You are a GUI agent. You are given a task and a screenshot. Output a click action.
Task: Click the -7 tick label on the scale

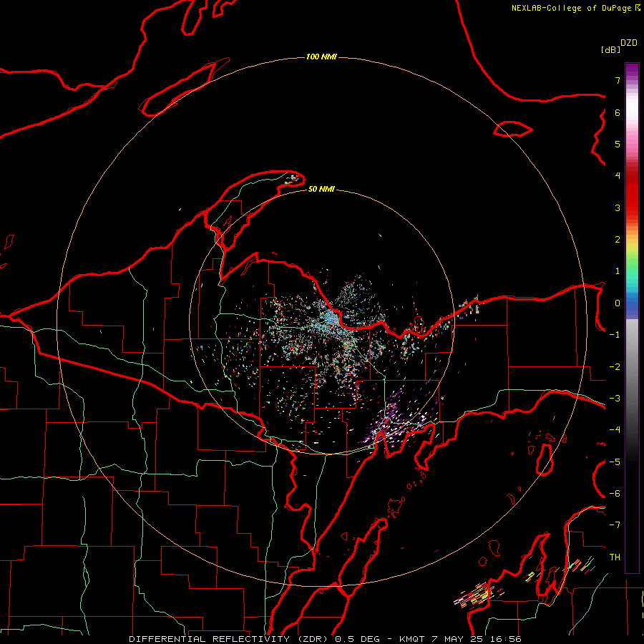coord(615,525)
